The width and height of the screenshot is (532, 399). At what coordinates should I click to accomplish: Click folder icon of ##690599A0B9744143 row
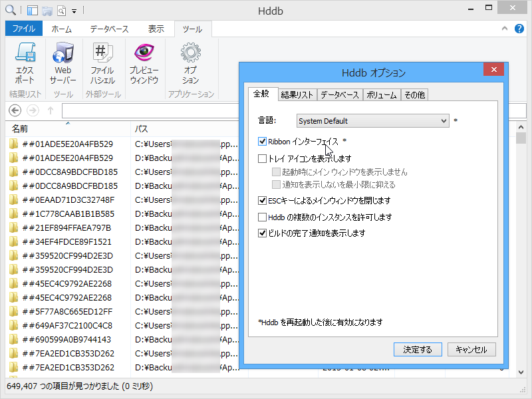[13, 339]
